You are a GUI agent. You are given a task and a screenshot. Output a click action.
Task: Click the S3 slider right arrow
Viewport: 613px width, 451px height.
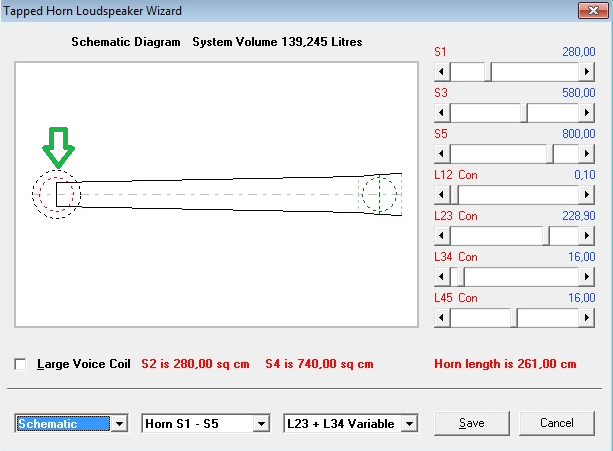586,113
